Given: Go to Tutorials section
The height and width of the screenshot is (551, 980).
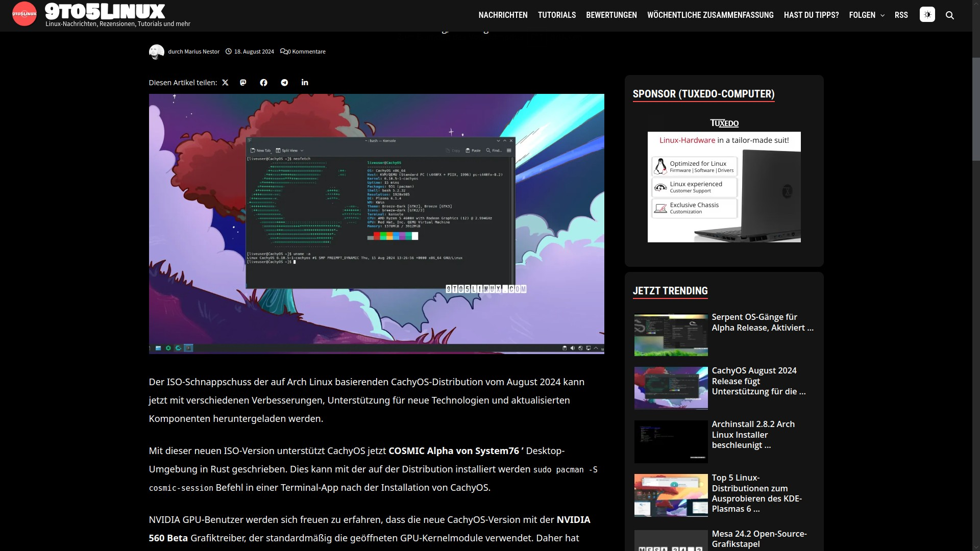Looking at the screenshot, I should 556,15.
